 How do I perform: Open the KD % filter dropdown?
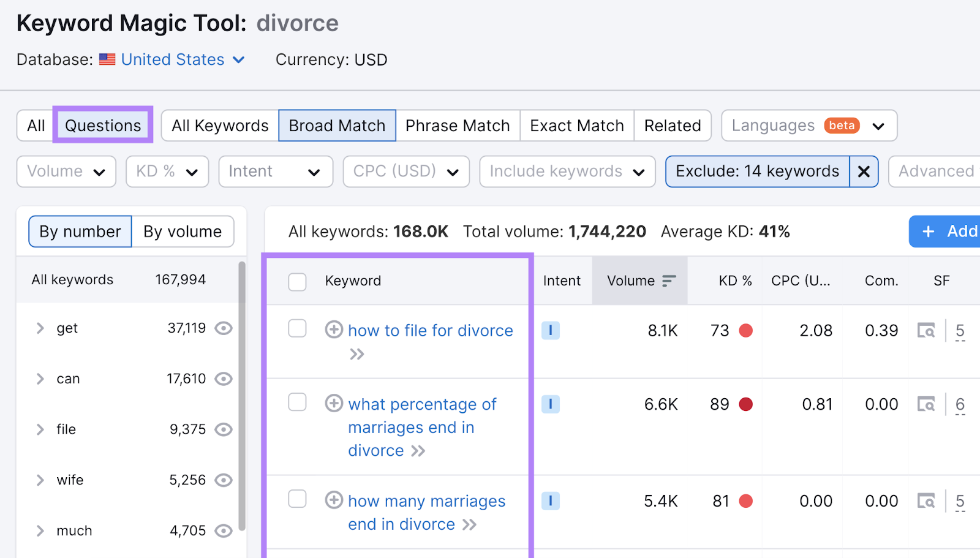(x=167, y=172)
